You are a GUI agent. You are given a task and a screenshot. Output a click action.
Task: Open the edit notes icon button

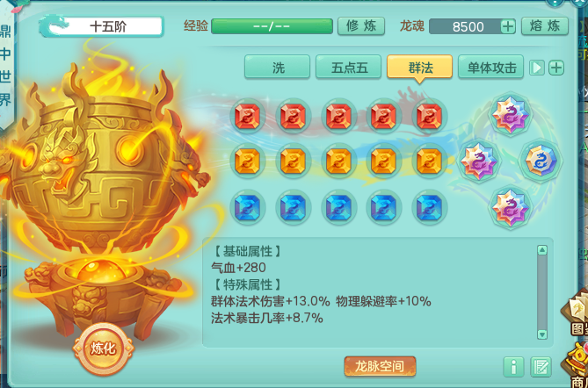(x=541, y=367)
